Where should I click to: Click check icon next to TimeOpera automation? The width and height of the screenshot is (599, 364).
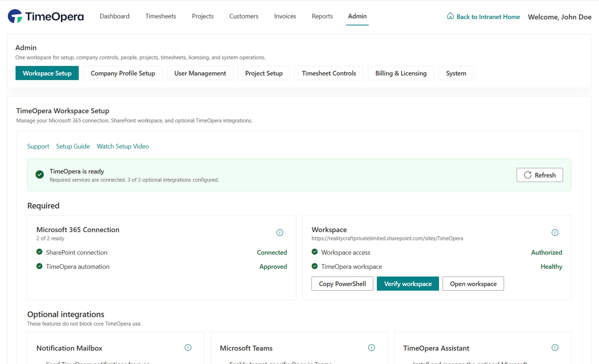(x=39, y=266)
